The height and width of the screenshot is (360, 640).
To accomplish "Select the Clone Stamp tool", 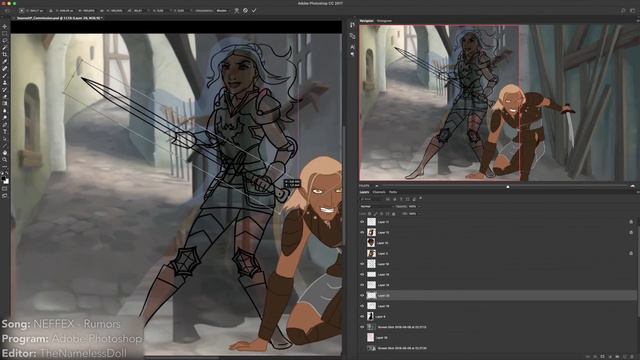I will click(4, 82).
